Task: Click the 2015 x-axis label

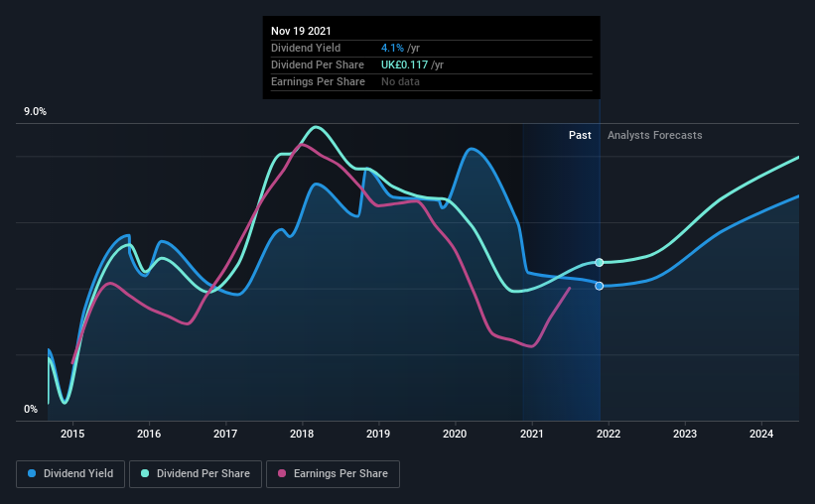Action: 72,434
